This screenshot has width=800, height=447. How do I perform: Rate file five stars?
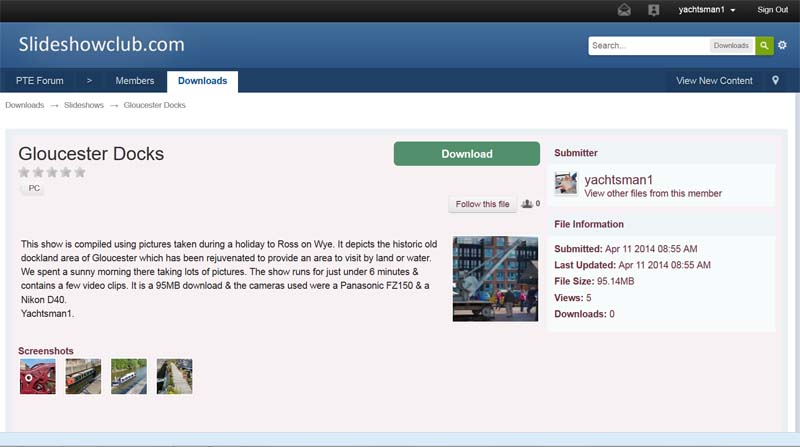pyautogui.click(x=80, y=172)
